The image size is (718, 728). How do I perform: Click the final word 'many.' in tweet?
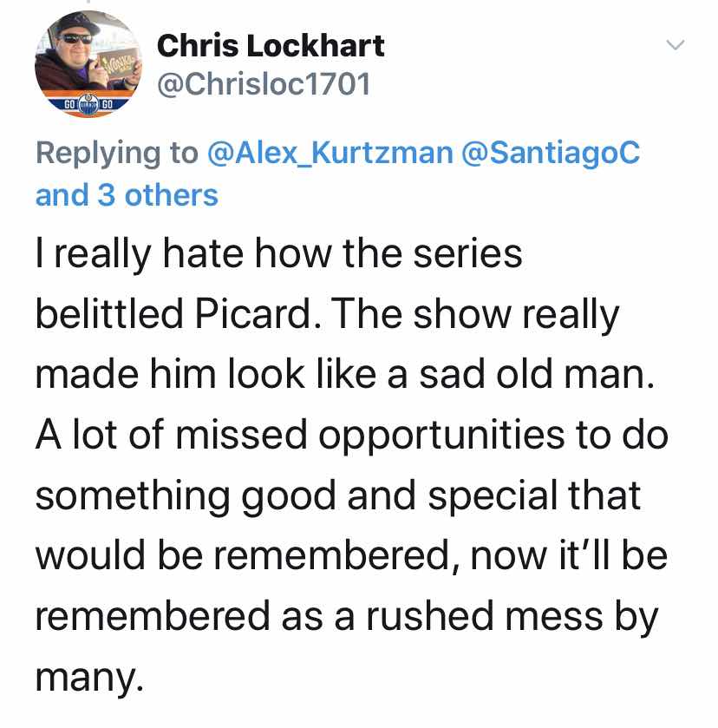tap(89, 679)
